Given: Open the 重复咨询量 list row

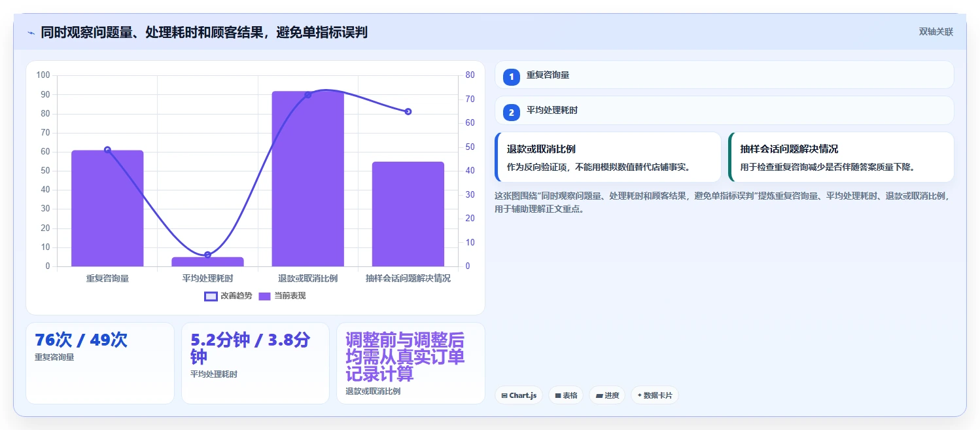Looking at the screenshot, I should coord(724,75).
